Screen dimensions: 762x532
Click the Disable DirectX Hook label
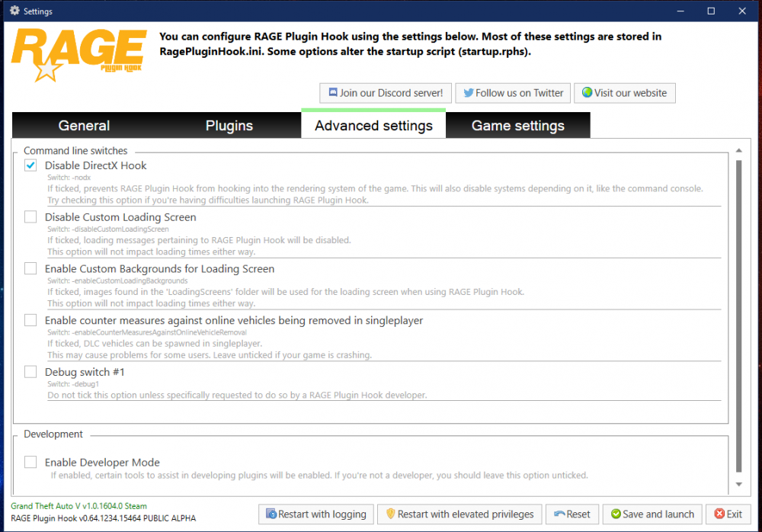coord(96,165)
